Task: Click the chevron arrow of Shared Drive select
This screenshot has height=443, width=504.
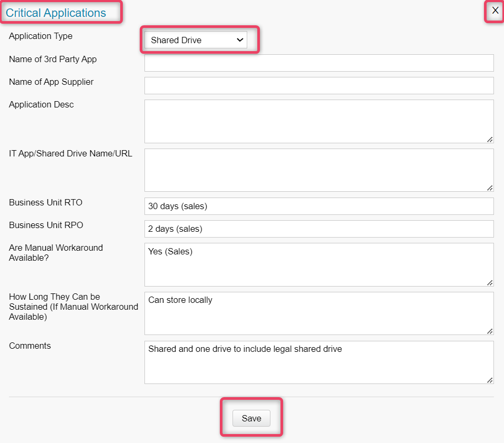Action: tap(240, 40)
